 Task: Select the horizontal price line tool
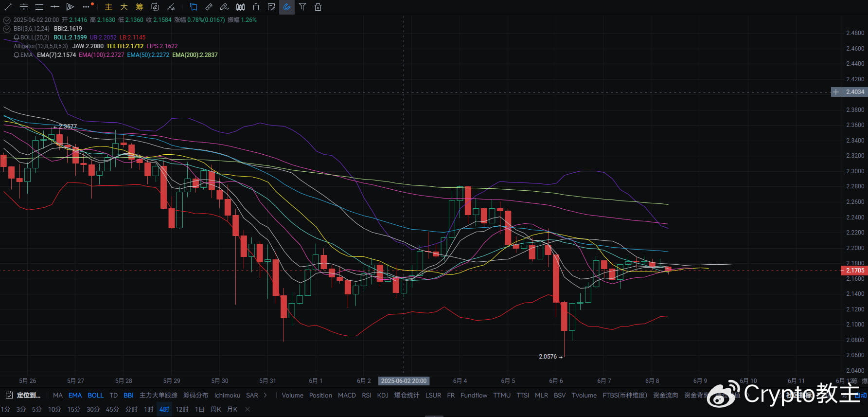pos(55,7)
